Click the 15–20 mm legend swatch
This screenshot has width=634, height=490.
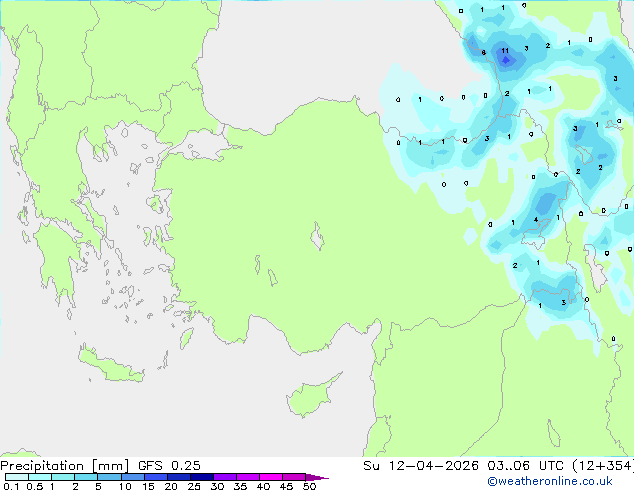point(155,477)
